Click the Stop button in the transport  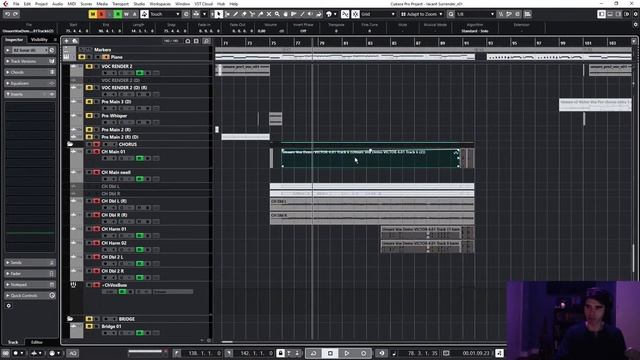click(x=330, y=353)
